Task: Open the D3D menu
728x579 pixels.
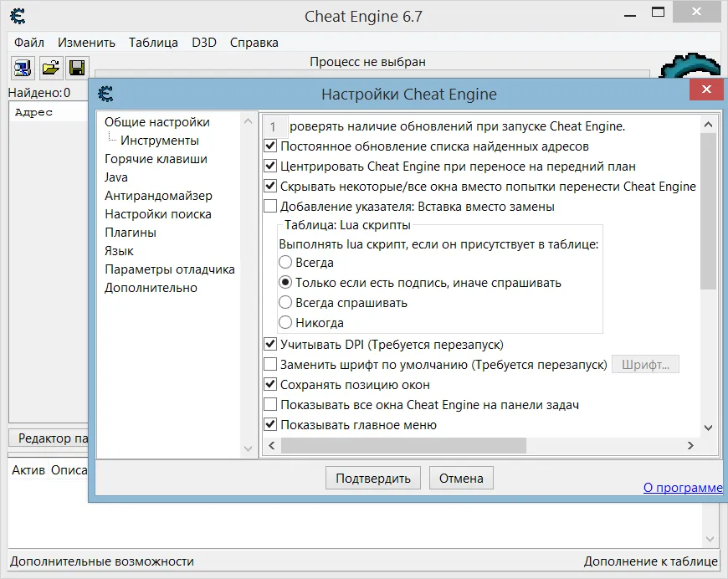Action: (x=204, y=43)
